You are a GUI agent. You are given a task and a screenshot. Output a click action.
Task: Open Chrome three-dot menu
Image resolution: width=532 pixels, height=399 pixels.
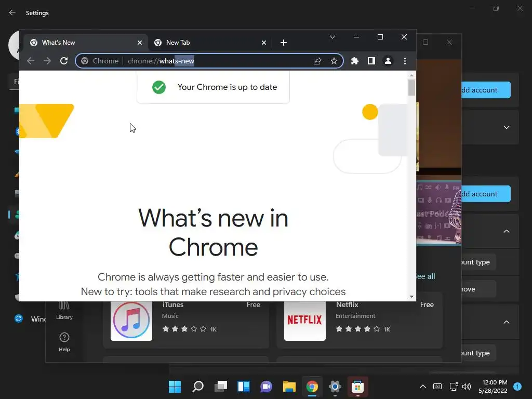pyautogui.click(x=405, y=61)
